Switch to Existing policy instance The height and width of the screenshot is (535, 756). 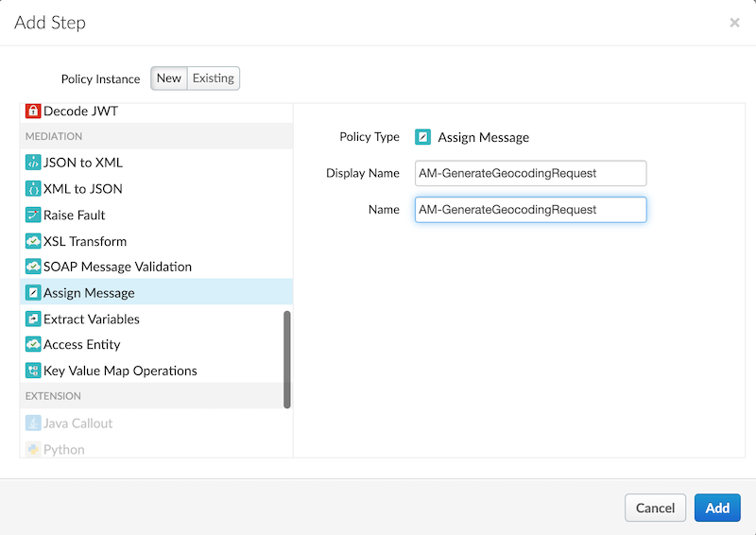(x=214, y=78)
